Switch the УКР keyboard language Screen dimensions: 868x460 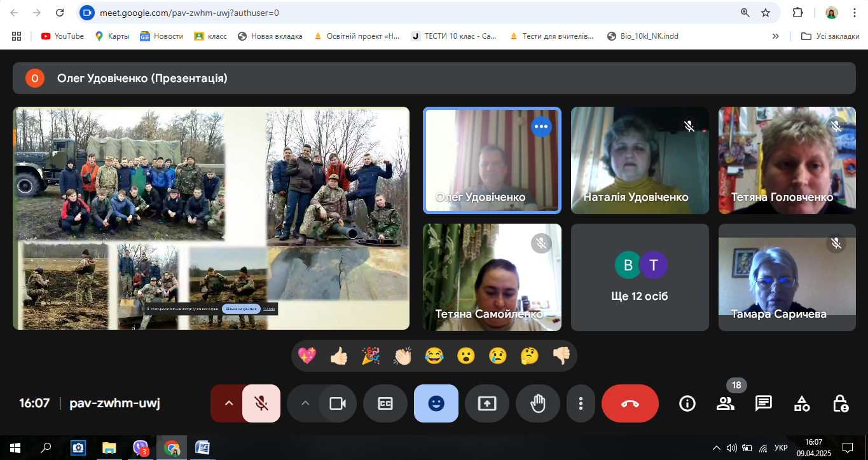pos(781,448)
